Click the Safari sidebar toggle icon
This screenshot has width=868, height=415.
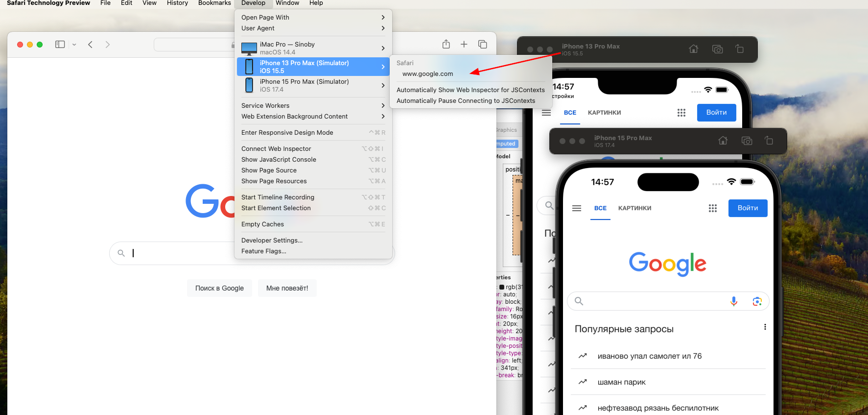[60, 45]
